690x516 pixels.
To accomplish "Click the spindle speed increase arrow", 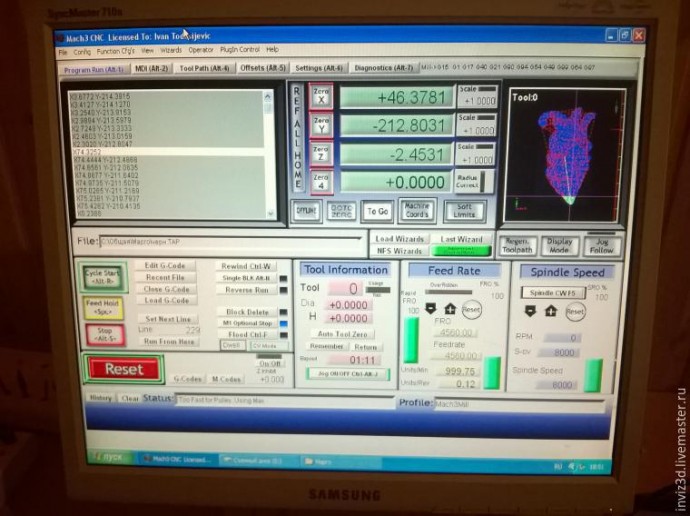I will pyautogui.click(x=551, y=310).
